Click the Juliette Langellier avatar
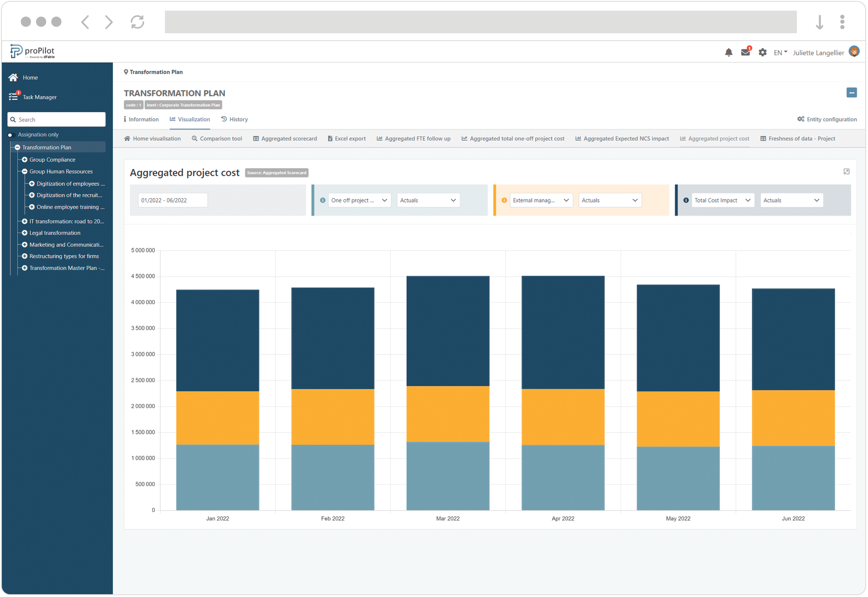Image resolution: width=868 pixels, height=597 pixels. tap(854, 52)
